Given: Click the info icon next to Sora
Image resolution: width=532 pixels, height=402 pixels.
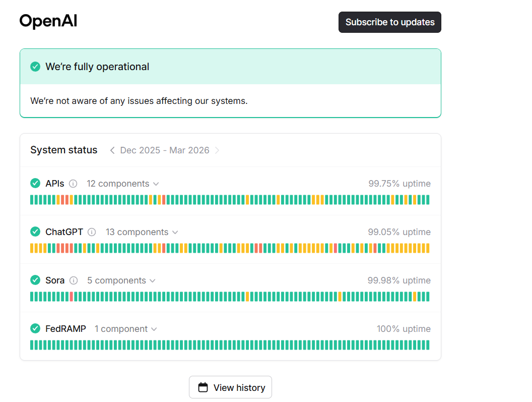Looking at the screenshot, I should 74,280.
